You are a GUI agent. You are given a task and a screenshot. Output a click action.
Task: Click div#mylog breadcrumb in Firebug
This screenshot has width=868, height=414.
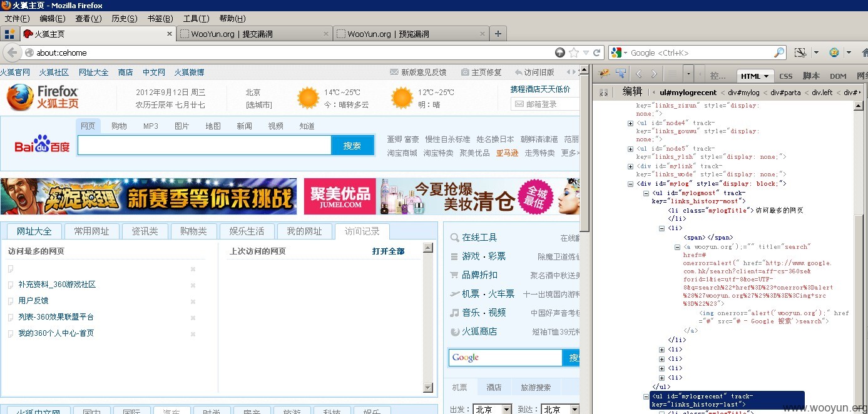[x=743, y=93]
